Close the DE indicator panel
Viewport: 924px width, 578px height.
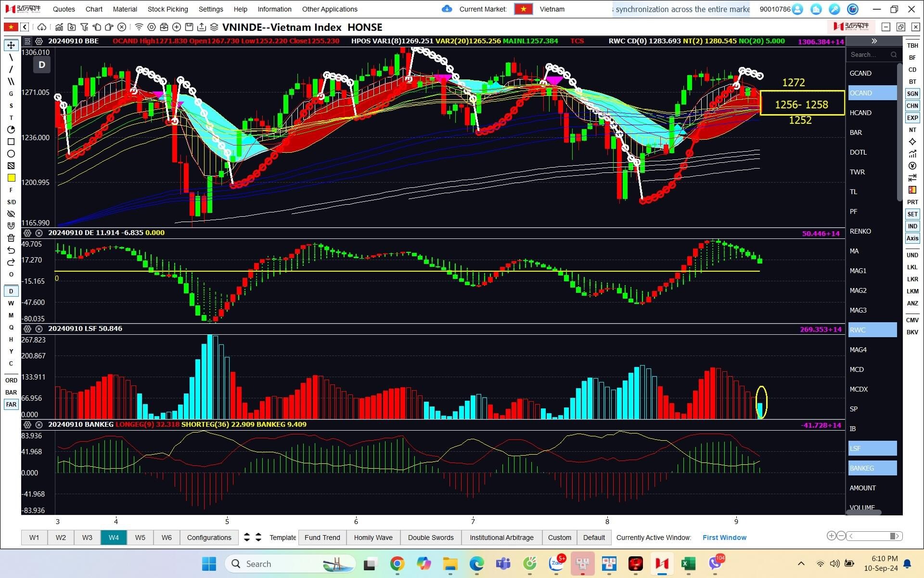pos(39,233)
